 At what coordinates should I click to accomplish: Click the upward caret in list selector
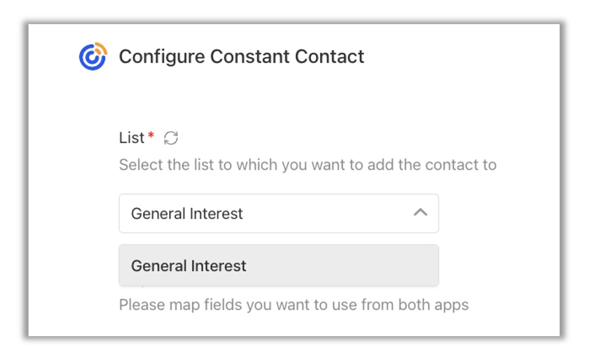click(420, 212)
